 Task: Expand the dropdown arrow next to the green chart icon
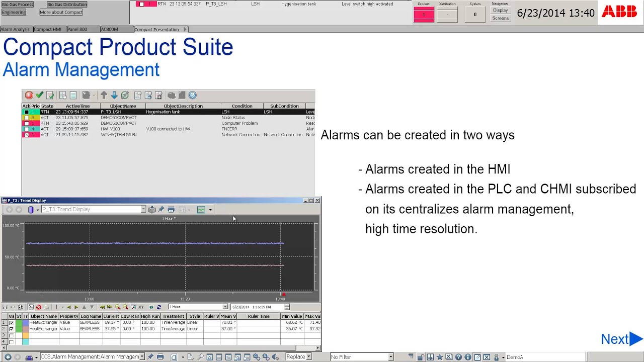pyautogui.click(x=210, y=210)
